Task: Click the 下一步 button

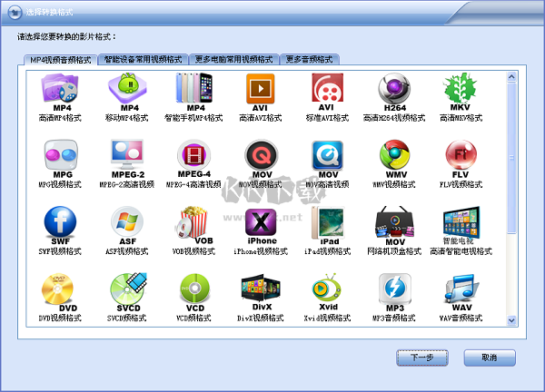Action: 422,358
